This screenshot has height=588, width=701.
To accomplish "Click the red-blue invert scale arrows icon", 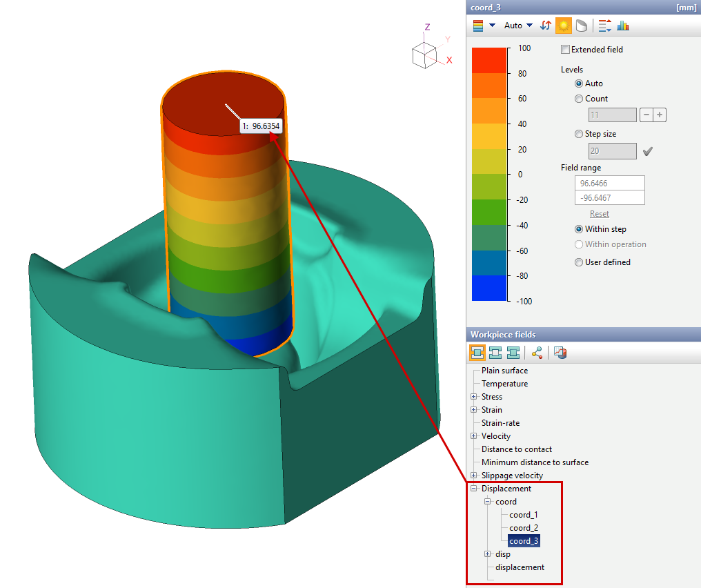I will [x=546, y=26].
